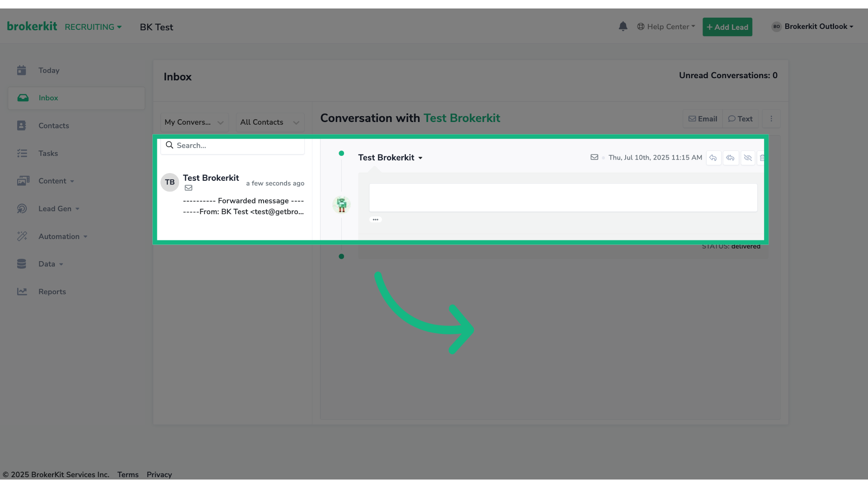The image size is (868, 488).
Task: Open Tasks in the sidebar
Action: point(48,154)
